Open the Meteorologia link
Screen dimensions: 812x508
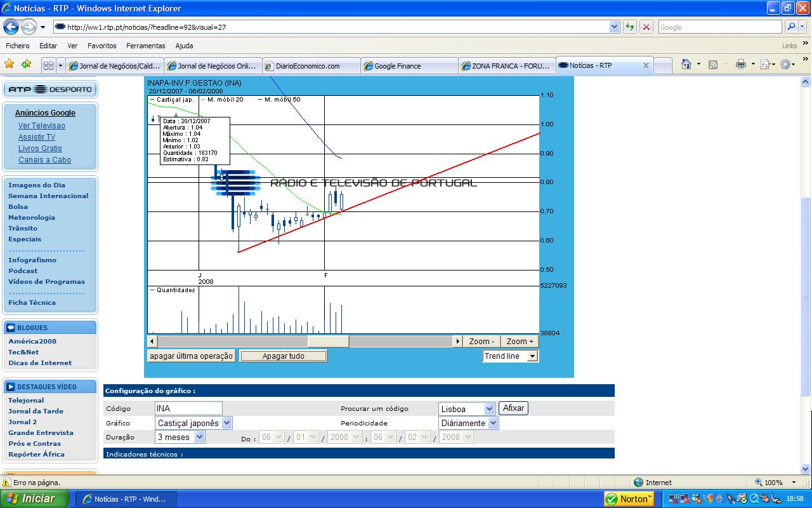click(32, 217)
